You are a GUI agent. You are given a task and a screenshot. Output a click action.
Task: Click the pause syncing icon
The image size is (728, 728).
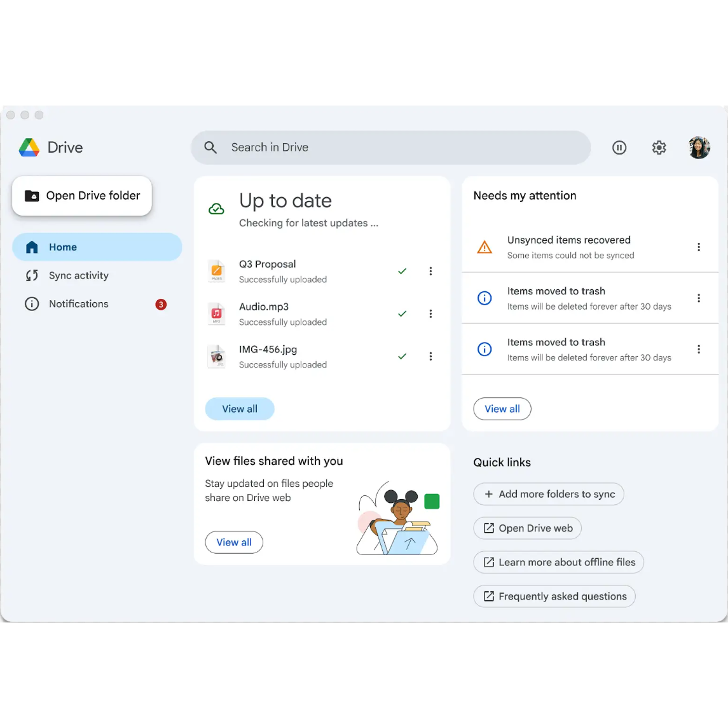click(x=619, y=148)
